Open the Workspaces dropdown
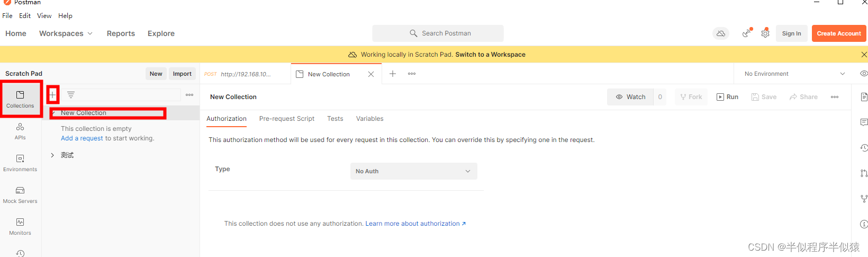 coord(66,33)
